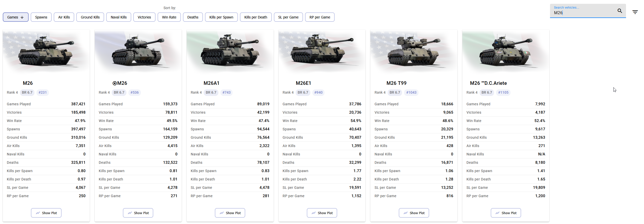644x224 pixels.
Task: Sort by Games descending
Action: coord(16,17)
